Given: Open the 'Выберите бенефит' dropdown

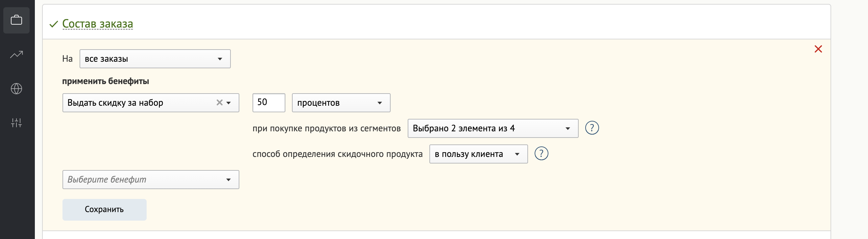Looking at the screenshot, I should click(151, 180).
